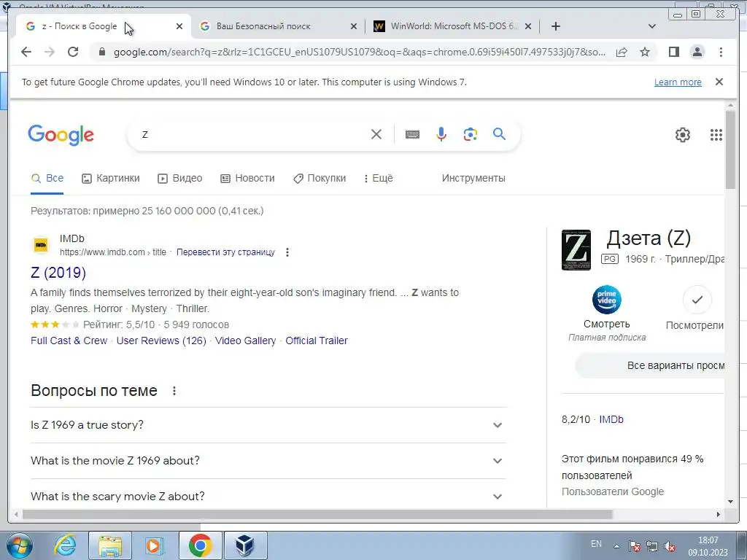Open the Chrome side panel

coord(673,52)
